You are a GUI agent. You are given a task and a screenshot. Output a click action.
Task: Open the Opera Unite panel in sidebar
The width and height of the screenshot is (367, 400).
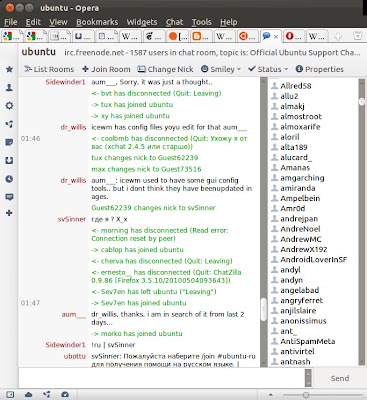9,124
